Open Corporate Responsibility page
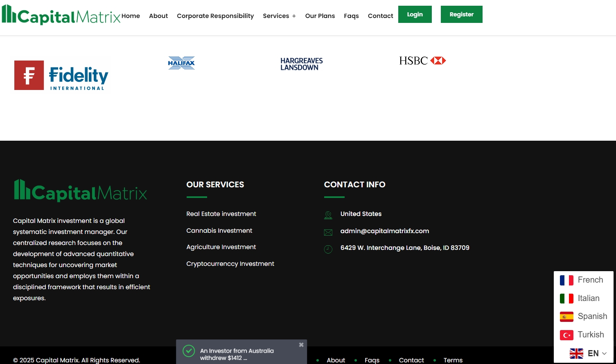Viewport: 616px width, 364px height. (x=215, y=16)
